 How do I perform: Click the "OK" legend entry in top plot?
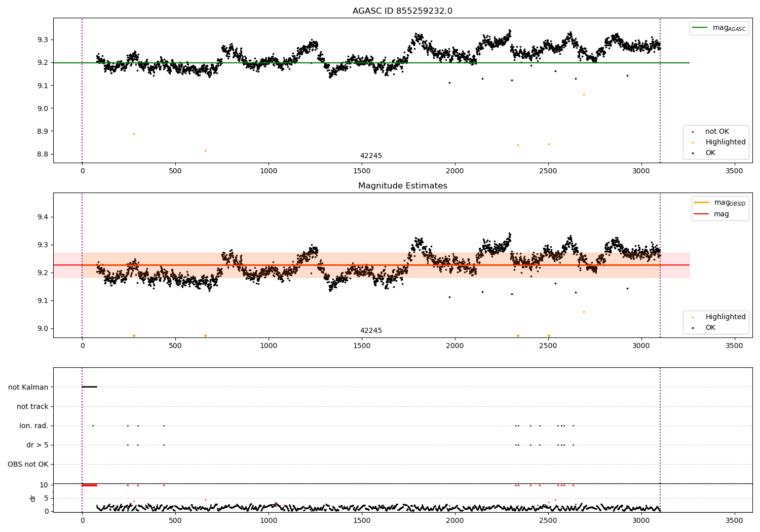tap(710, 153)
